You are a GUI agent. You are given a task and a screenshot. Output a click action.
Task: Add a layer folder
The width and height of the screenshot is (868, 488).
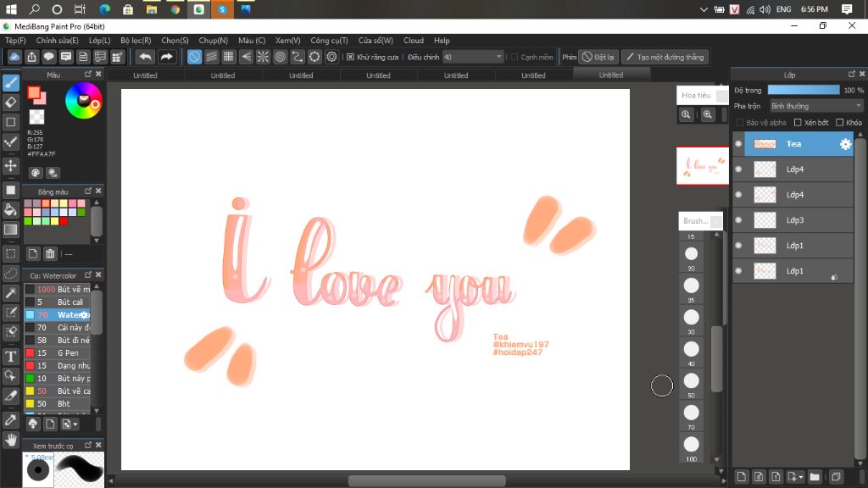[815, 476]
